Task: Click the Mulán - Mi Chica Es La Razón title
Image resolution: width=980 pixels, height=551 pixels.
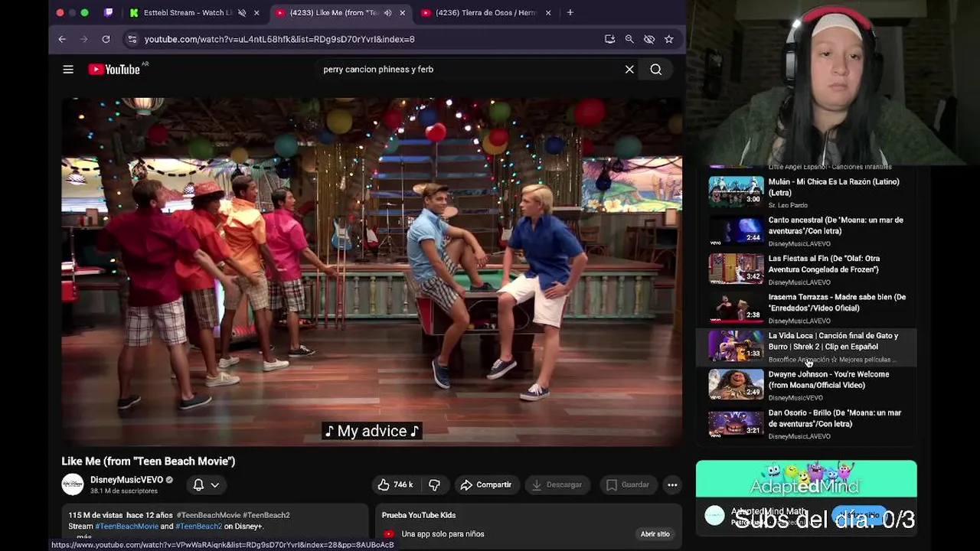Action: 834,187
